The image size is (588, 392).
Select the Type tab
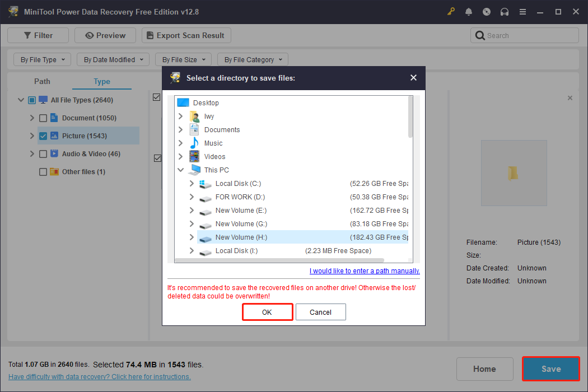coord(101,81)
